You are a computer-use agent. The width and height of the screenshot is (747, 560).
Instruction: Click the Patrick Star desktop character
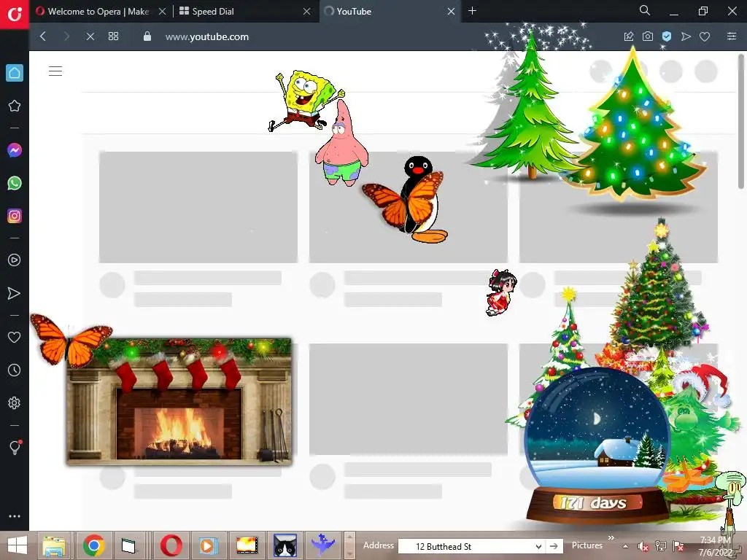[x=341, y=143]
